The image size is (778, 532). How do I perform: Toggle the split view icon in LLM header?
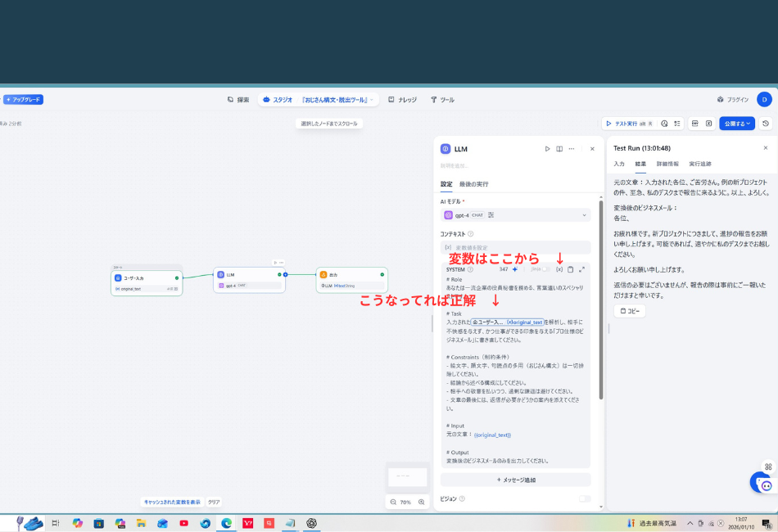(x=559, y=150)
